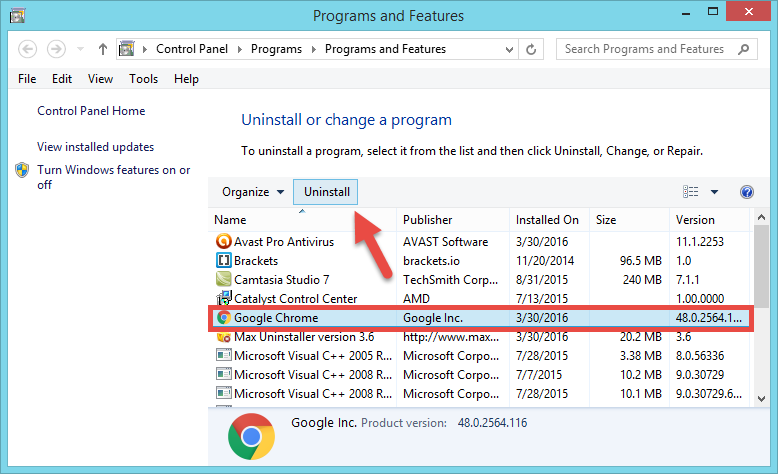Select the Google Chrome row icon
The height and width of the screenshot is (474, 778).
[224, 318]
